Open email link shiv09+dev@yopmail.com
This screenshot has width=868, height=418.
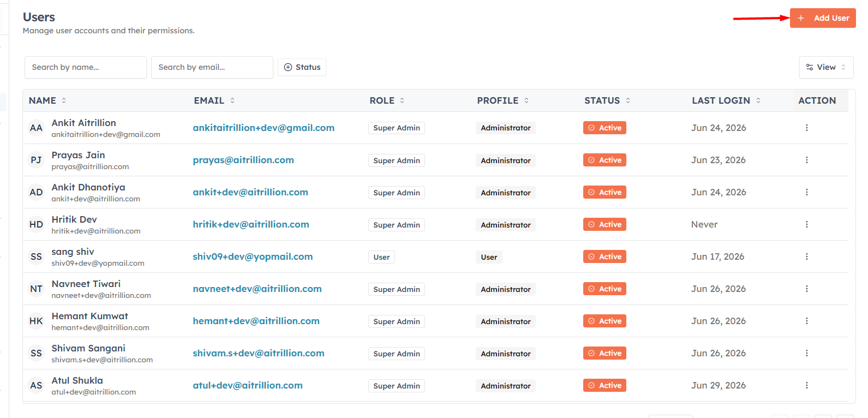(x=253, y=256)
